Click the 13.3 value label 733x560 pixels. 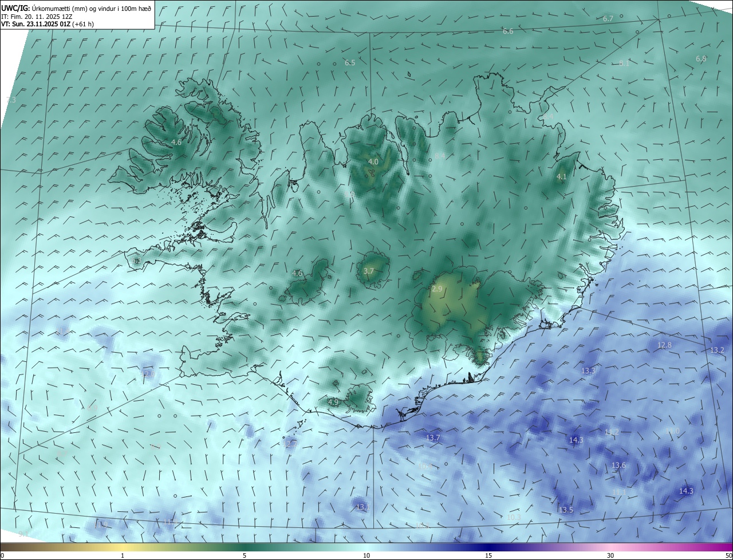pyautogui.click(x=589, y=371)
